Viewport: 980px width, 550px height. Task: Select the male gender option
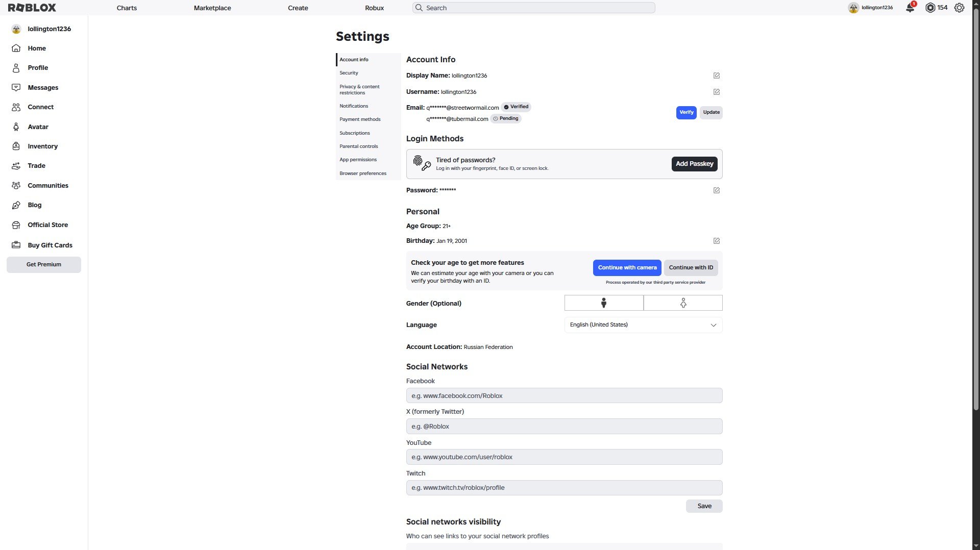604,303
